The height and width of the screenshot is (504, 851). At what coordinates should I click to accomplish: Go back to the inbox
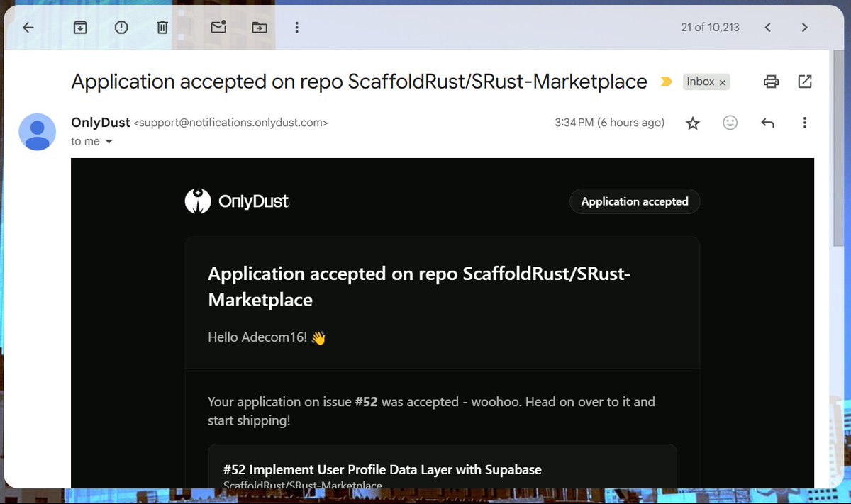(x=28, y=27)
